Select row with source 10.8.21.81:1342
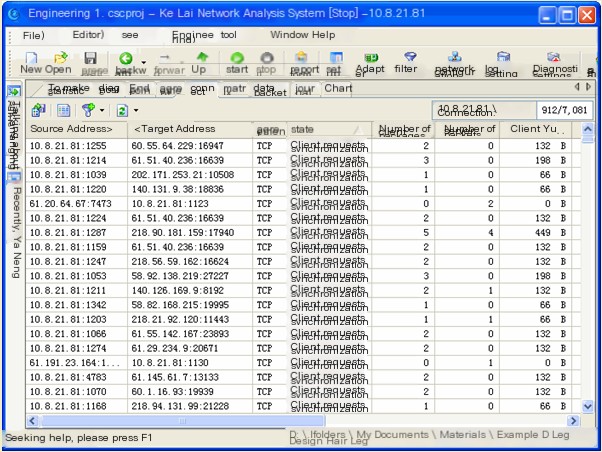The width and height of the screenshot is (602, 452). [304, 305]
